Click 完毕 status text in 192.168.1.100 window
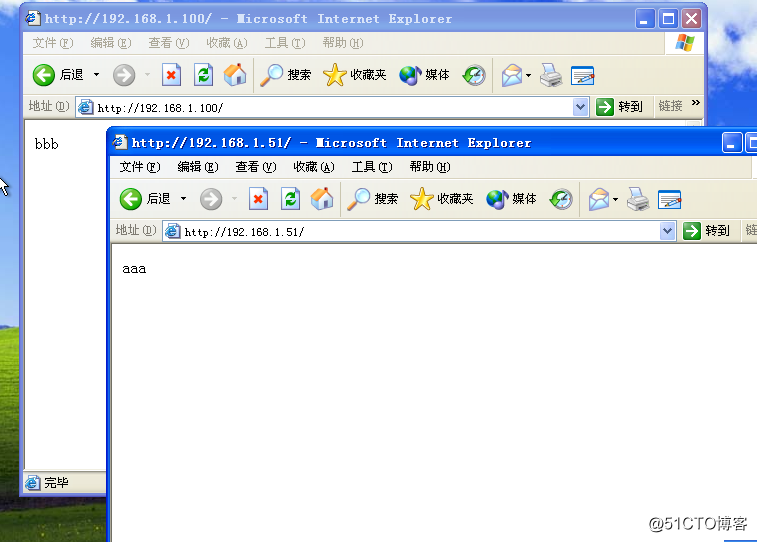Viewport: 757px width, 542px height. (56, 483)
